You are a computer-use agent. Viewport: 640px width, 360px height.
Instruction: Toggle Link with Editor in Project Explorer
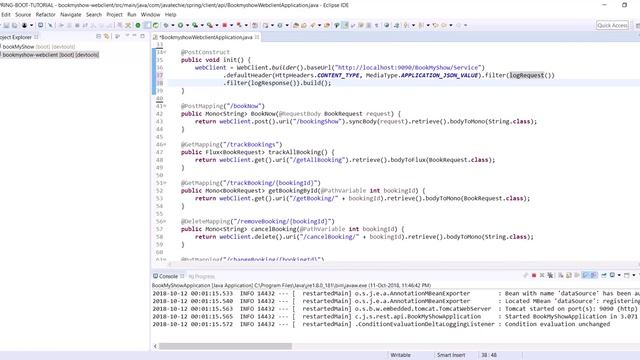click(x=107, y=36)
